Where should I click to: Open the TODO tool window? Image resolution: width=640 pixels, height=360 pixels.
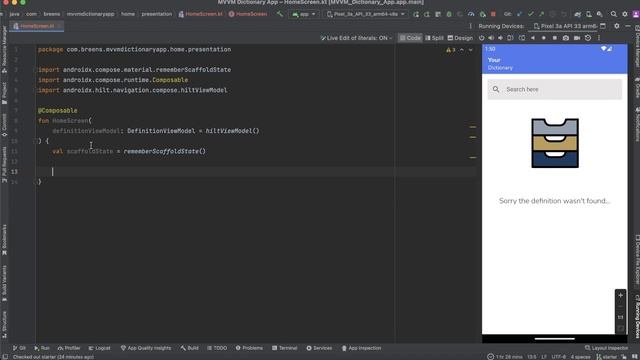click(x=217, y=348)
